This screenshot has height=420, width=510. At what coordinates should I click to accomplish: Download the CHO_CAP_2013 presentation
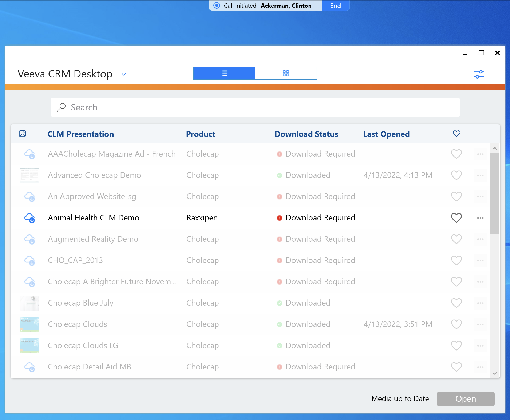tap(30, 260)
